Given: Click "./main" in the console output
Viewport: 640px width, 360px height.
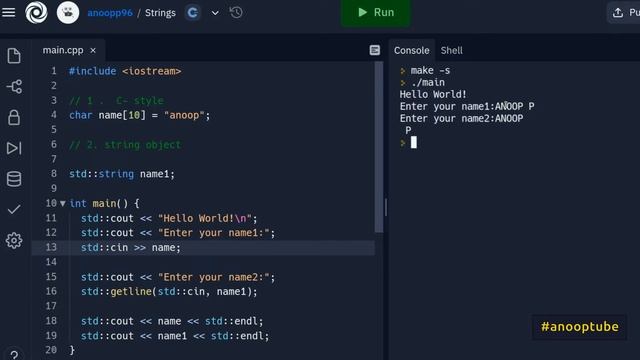Looking at the screenshot, I should [428, 82].
